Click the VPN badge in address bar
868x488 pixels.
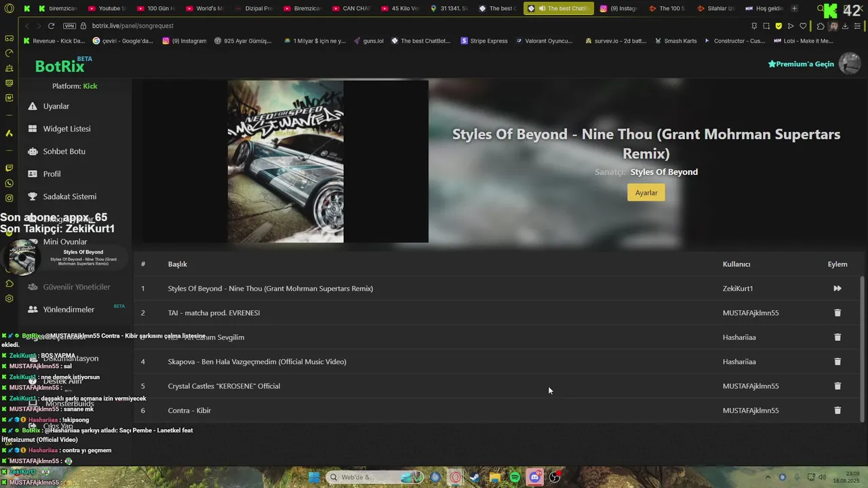pos(69,26)
